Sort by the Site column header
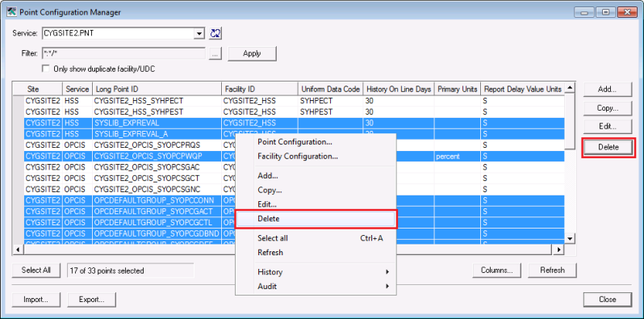644x319 pixels. click(x=37, y=89)
